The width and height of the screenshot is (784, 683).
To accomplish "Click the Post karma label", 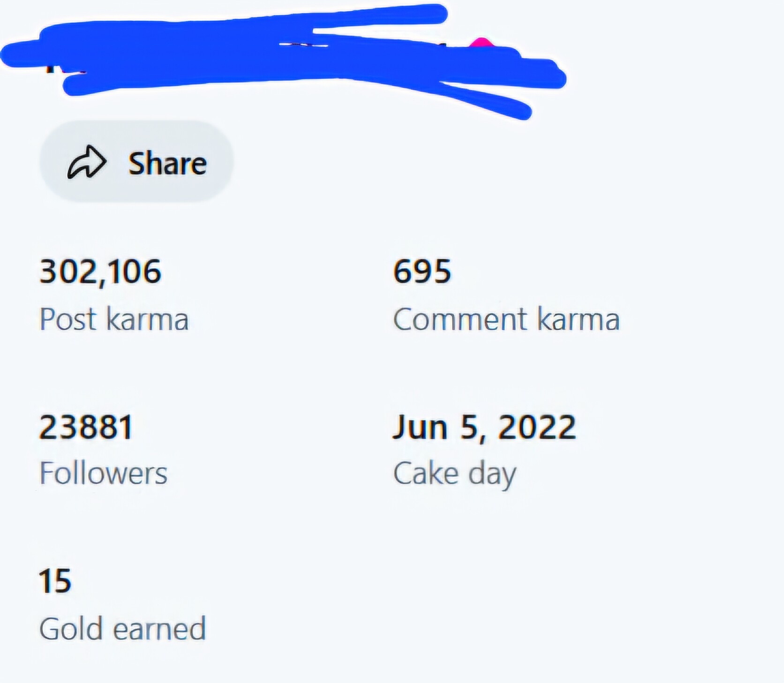I will pyautogui.click(x=114, y=319).
